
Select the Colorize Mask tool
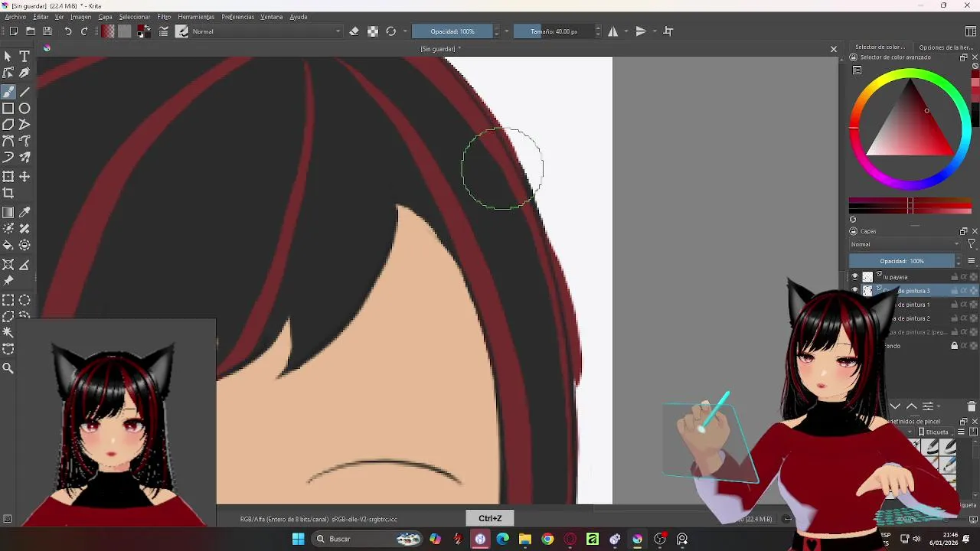click(8, 229)
